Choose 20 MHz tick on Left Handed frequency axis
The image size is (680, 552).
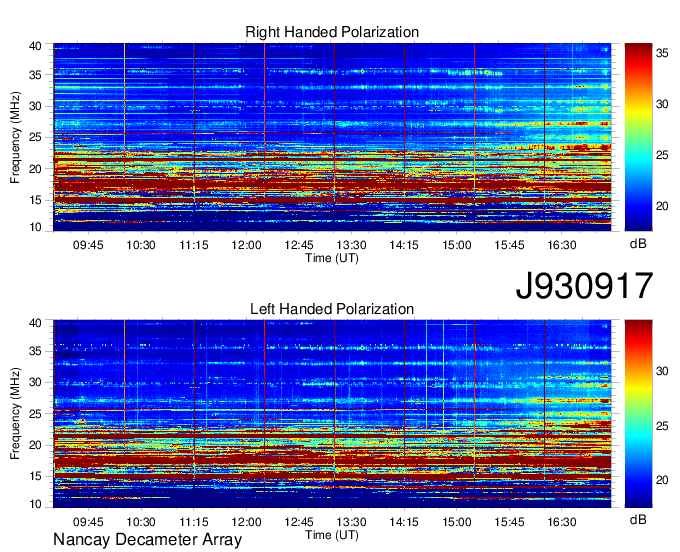35,445
